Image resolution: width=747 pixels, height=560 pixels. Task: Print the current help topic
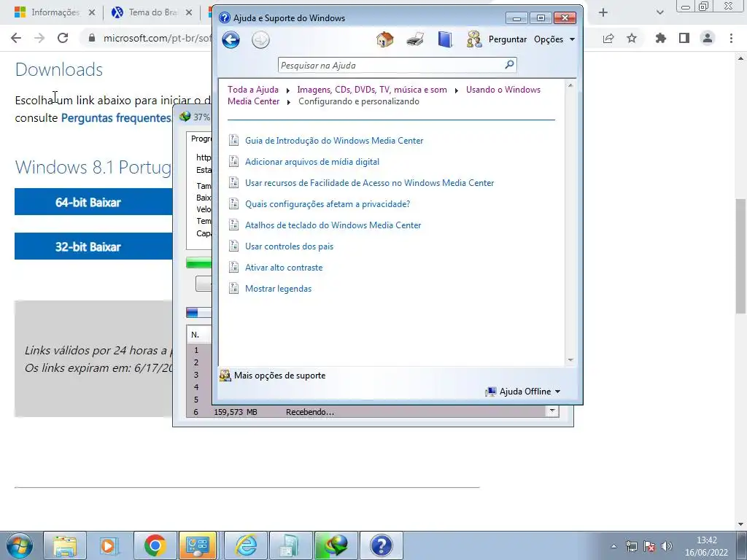pos(415,39)
